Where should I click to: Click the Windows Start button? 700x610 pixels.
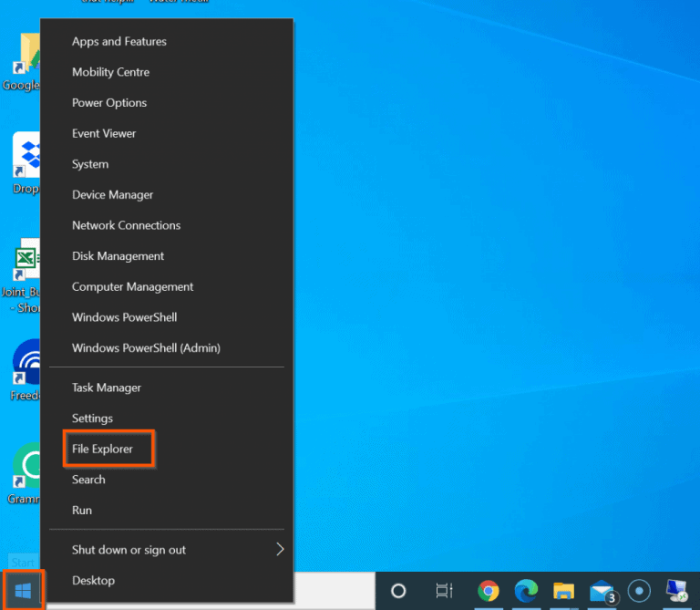(x=23, y=590)
